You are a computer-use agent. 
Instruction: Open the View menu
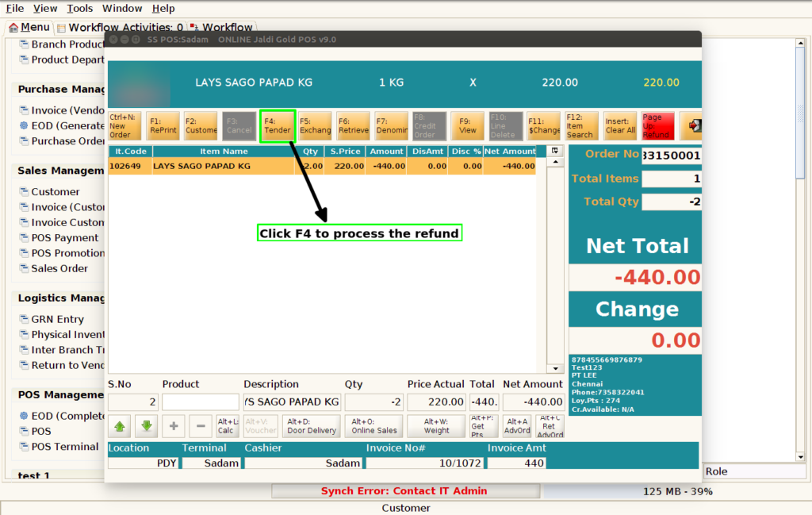(x=45, y=8)
